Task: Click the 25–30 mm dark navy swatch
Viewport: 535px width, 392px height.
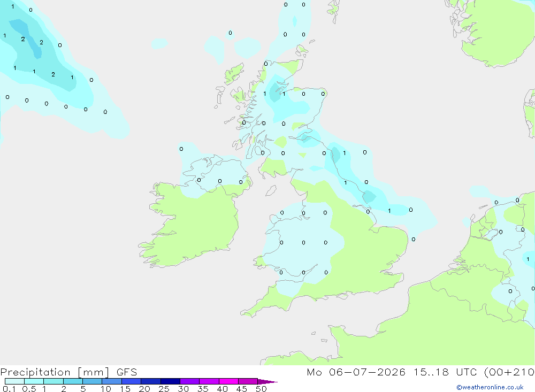Action: pos(170,381)
